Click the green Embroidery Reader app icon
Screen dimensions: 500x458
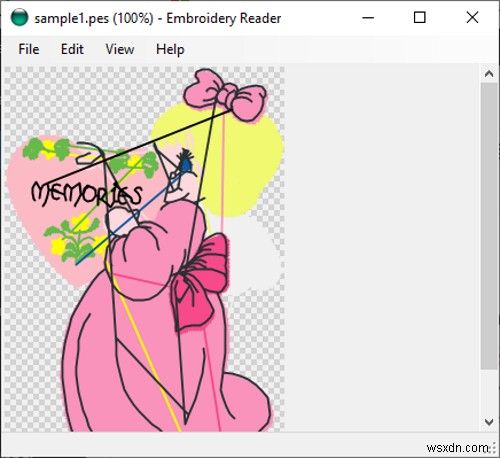click(x=19, y=18)
